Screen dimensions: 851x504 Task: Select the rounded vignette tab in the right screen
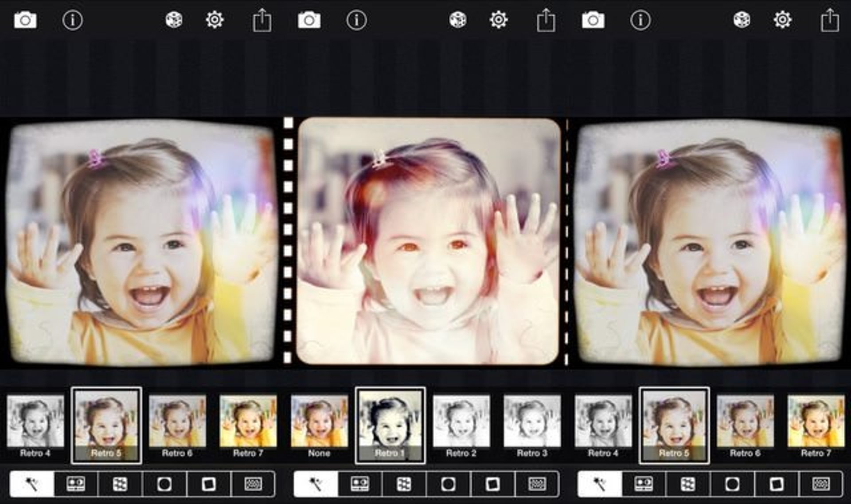pos(733,484)
